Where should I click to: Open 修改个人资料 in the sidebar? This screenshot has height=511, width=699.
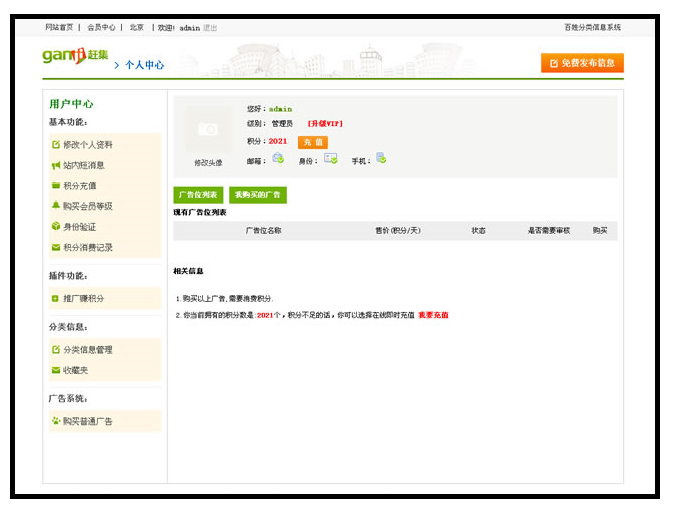88,144
